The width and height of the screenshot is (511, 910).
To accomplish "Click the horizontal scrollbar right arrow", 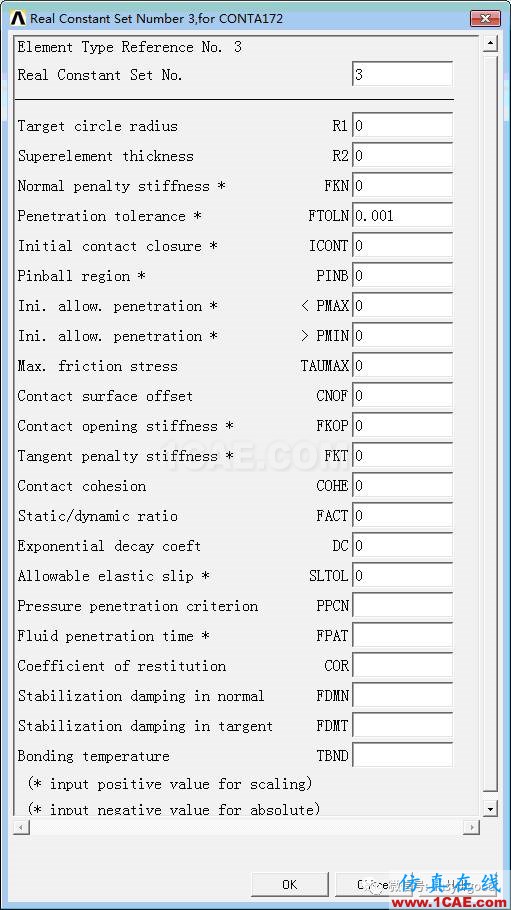I will pyautogui.click(x=472, y=827).
